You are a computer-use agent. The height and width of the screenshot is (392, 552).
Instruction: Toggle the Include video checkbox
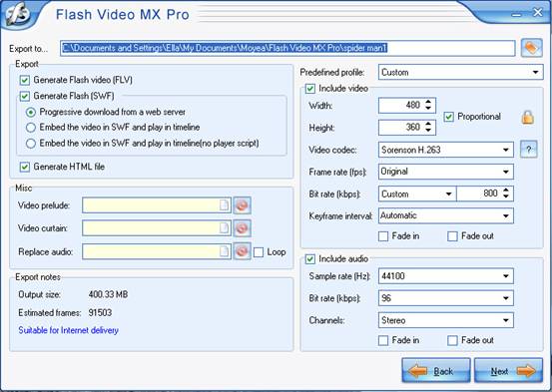310,89
